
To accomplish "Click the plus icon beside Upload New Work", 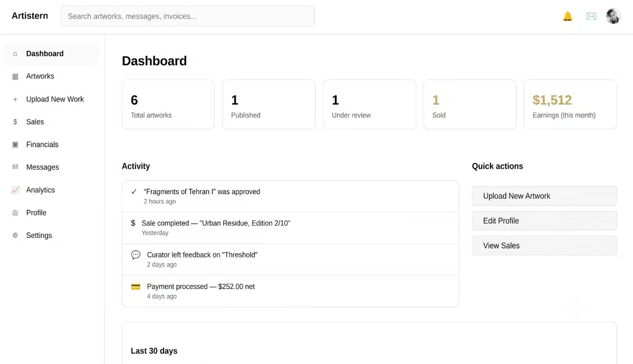I will click(x=15, y=99).
